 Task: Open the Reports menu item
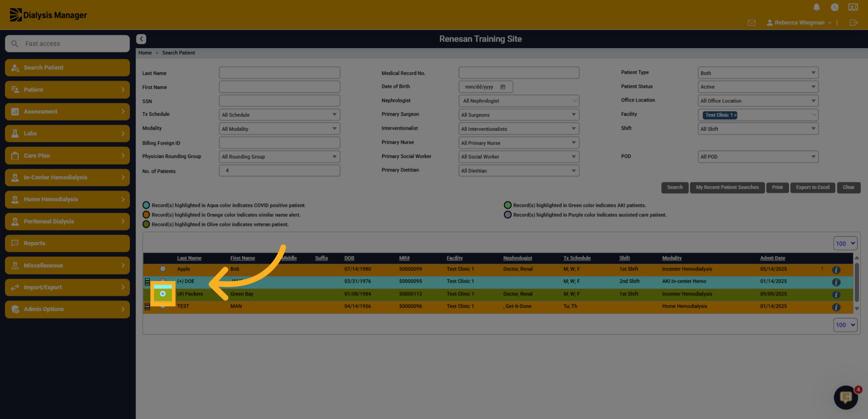tap(67, 243)
